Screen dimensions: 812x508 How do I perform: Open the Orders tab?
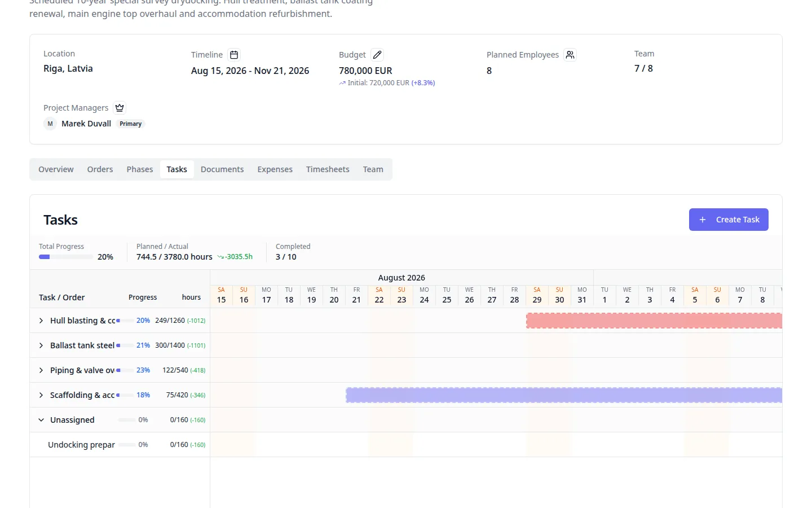point(100,169)
